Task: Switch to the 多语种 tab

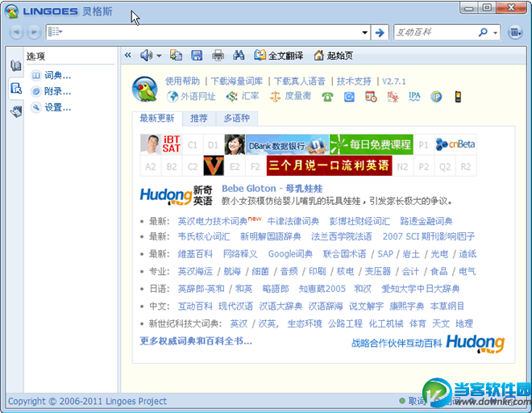Action: (236, 119)
